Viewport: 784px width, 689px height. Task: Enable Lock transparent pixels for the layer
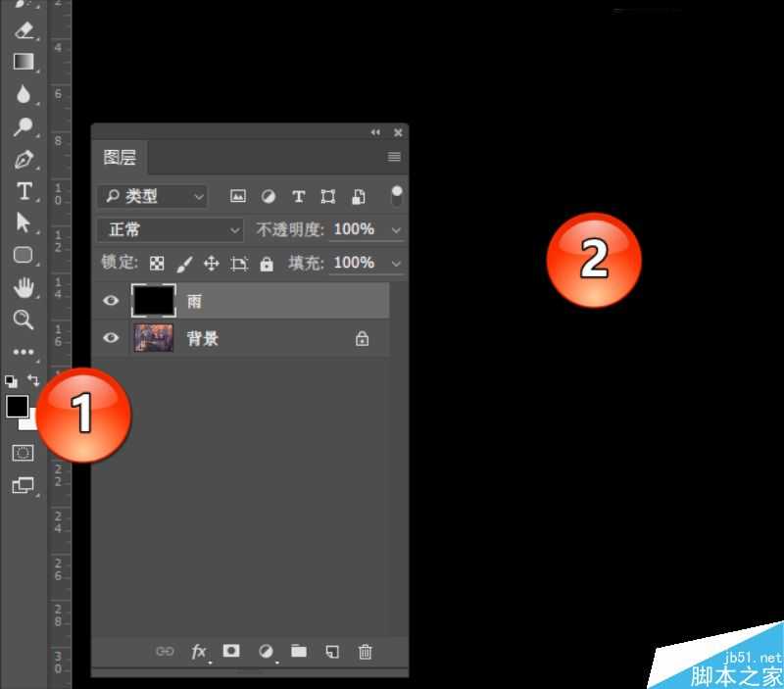[157, 263]
